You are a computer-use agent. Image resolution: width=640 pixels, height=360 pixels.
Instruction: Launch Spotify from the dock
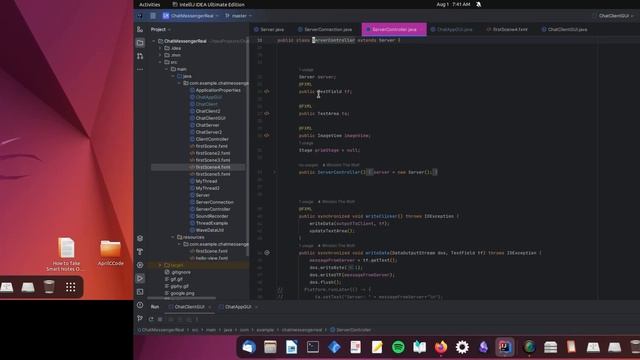398,347
